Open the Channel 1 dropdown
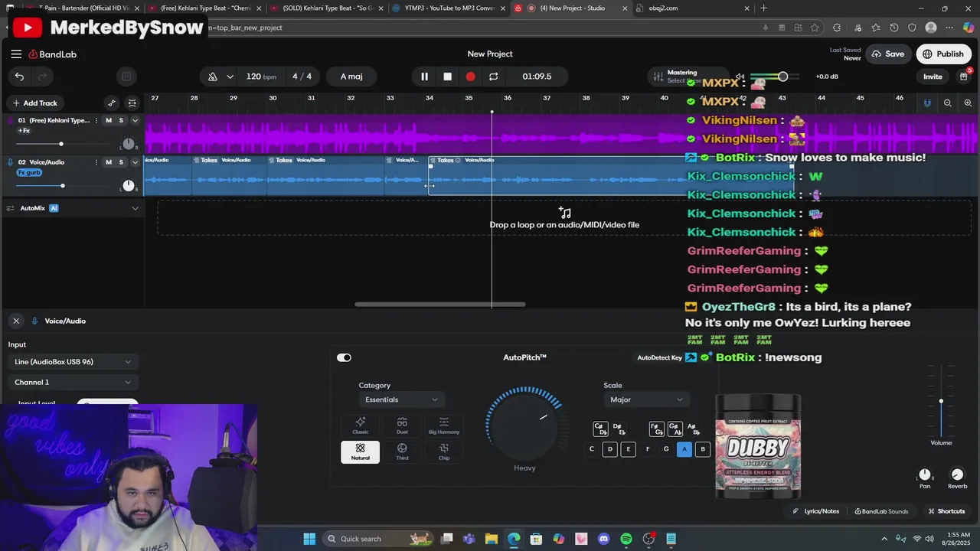This screenshot has width=980, height=551. (x=73, y=383)
